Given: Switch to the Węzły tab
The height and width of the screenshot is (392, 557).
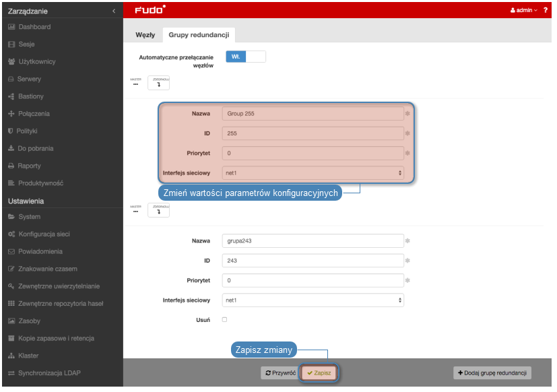Looking at the screenshot, I should click(145, 35).
